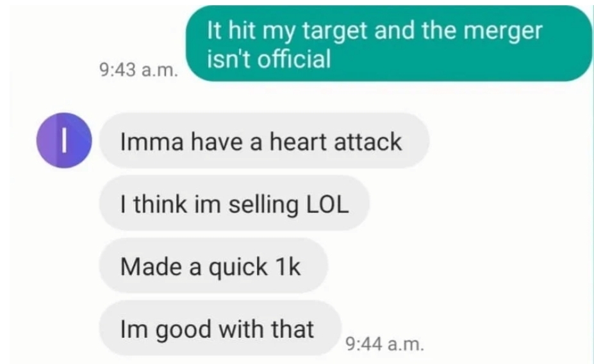Select the "I think im selling LOL" message
The height and width of the screenshot is (364, 594).
tap(235, 203)
